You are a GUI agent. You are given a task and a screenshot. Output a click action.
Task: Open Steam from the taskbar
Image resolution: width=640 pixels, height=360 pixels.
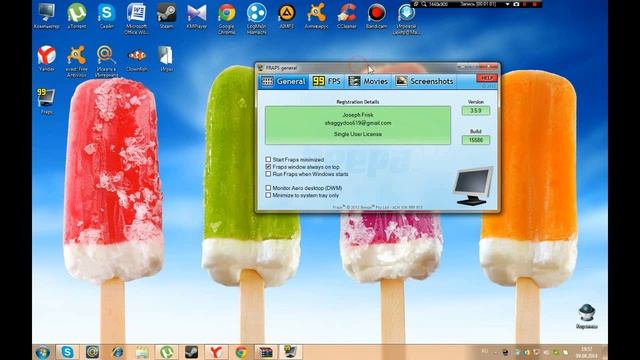click(191, 352)
